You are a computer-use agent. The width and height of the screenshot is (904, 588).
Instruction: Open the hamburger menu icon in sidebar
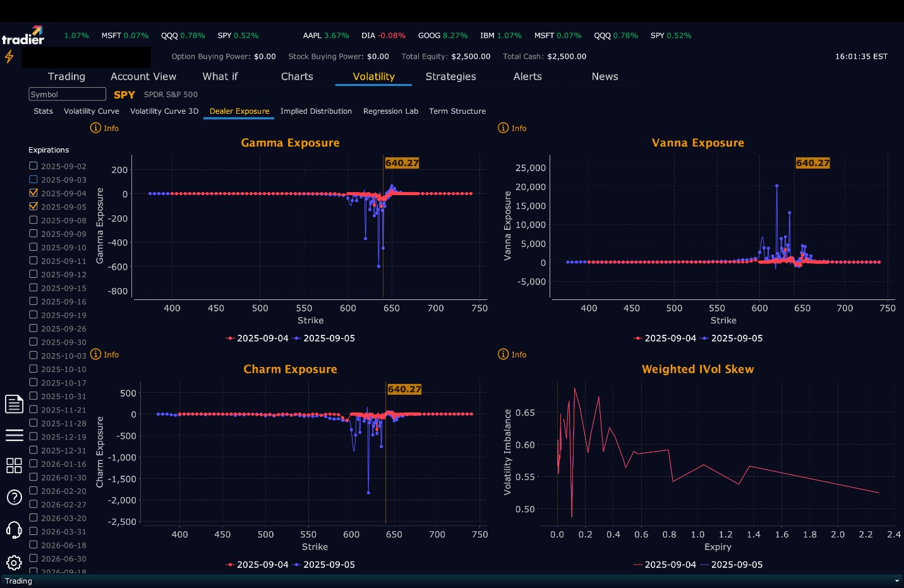tap(14, 435)
